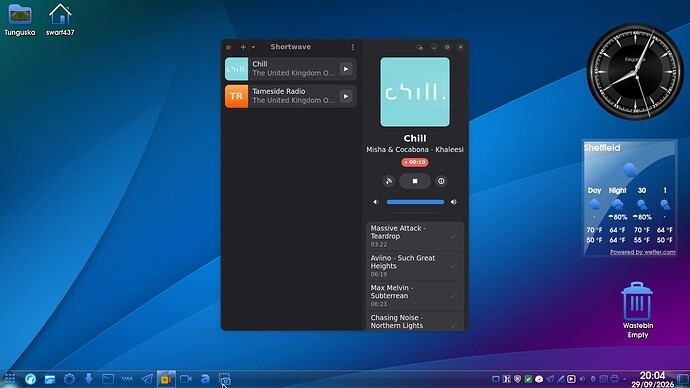690x388 pixels.
Task: Open the video camera taskbar icon
Action: pyautogui.click(x=186, y=379)
